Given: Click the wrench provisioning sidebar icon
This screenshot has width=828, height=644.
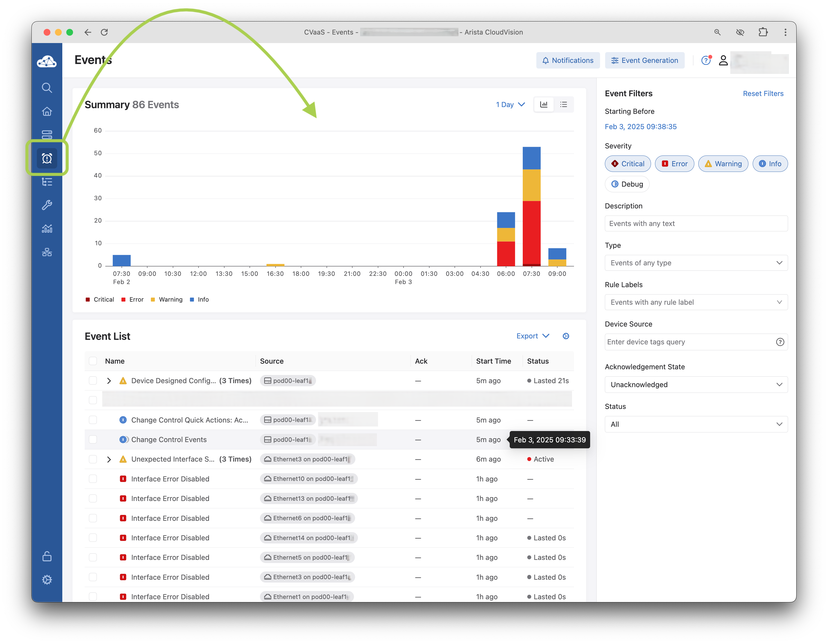Looking at the screenshot, I should point(47,205).
